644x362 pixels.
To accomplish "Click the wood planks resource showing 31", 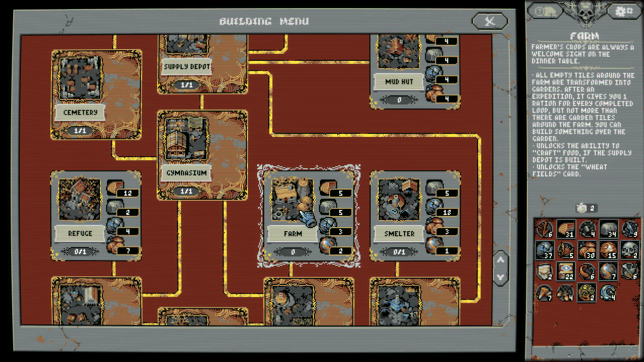I will [566, 229].
